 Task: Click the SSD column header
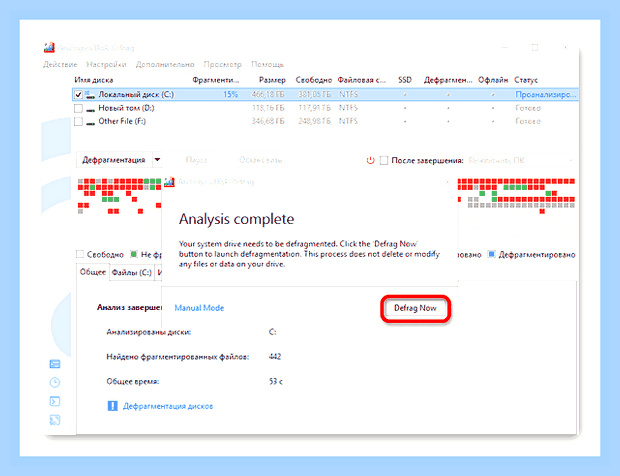405,80
